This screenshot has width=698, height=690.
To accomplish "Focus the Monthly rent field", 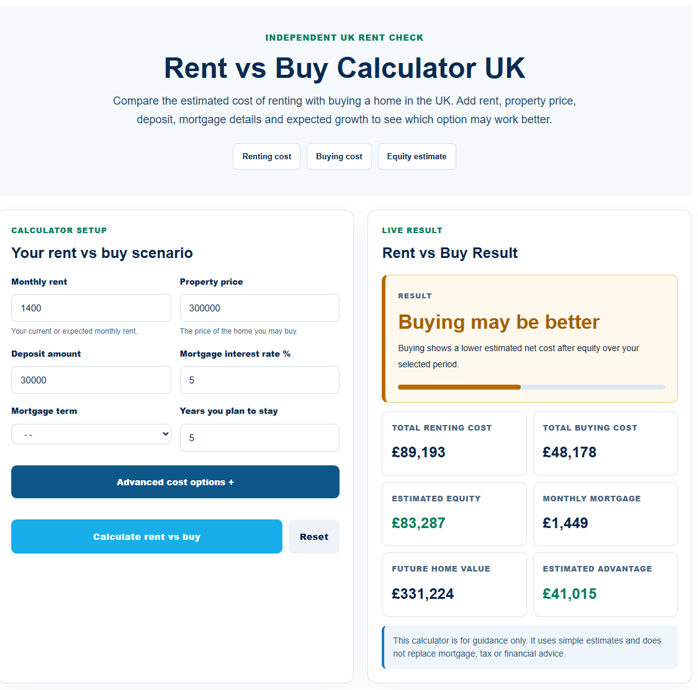I will point(91,308).
